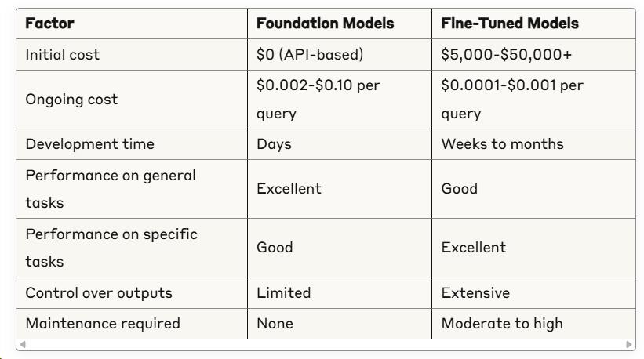
Task: Click the Development time row label
Action: pos(90,144)
